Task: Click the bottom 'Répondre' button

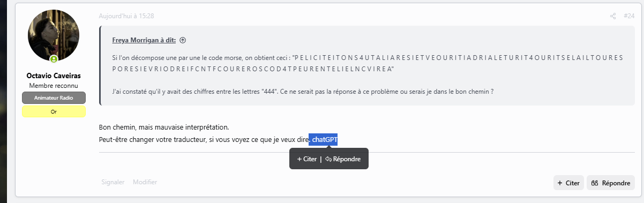Action: [611, 183]
